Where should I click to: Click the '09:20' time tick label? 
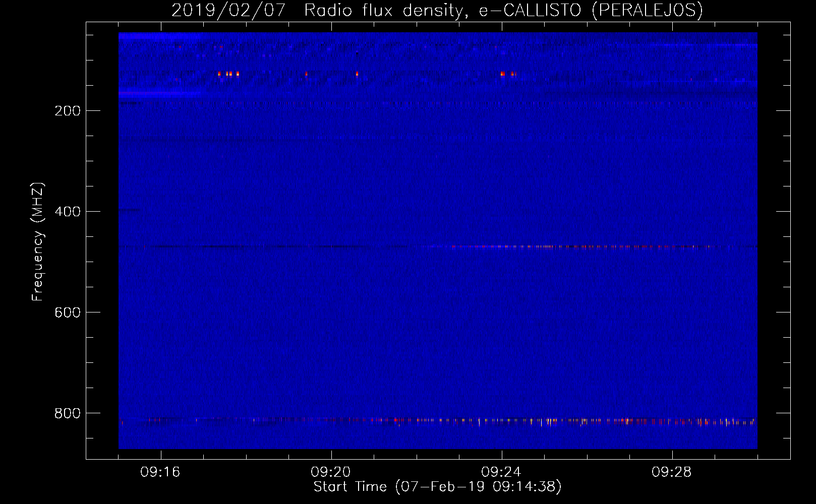331,472
